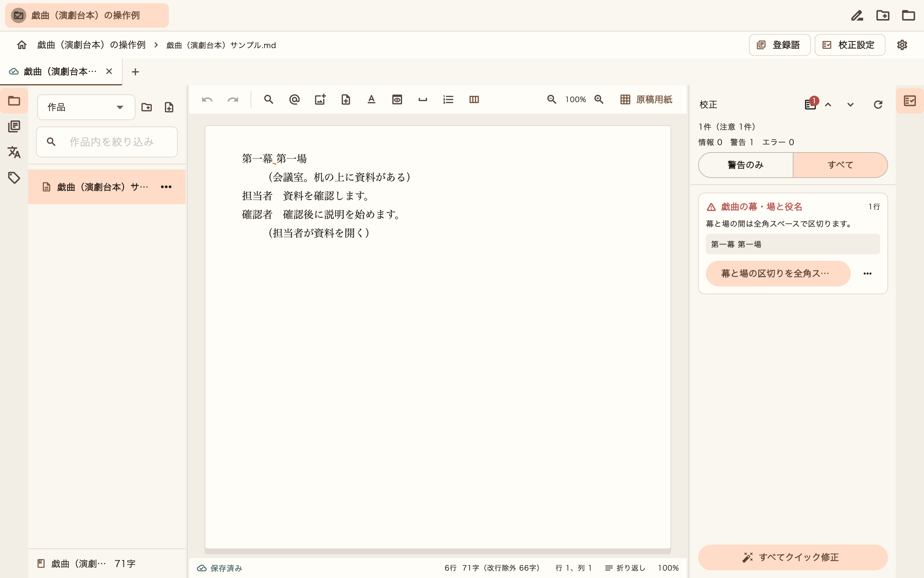924x578 pixels.
Task: Click the 6行 71字 count in status bar
Action: 492,568
